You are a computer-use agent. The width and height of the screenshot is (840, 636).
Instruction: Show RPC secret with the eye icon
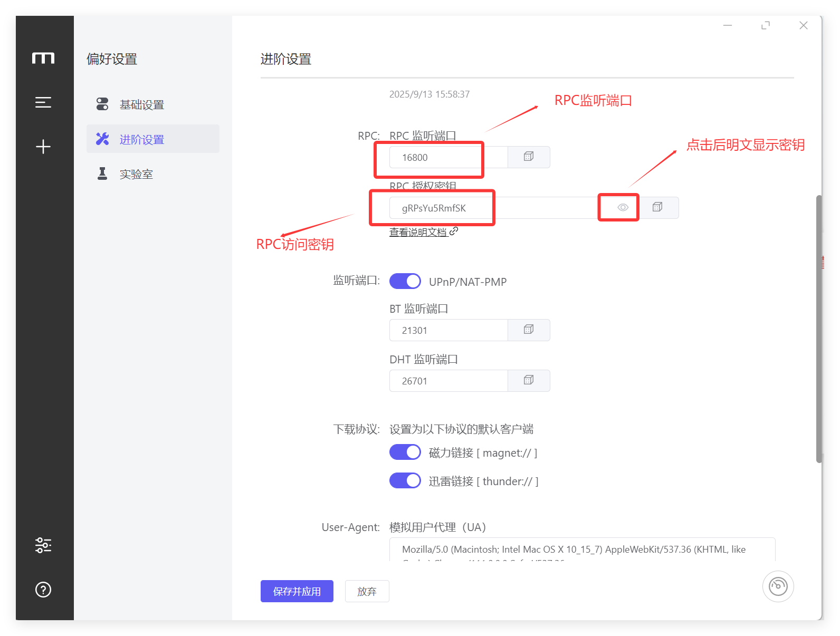pyautogui.click(x=623, y=208)
